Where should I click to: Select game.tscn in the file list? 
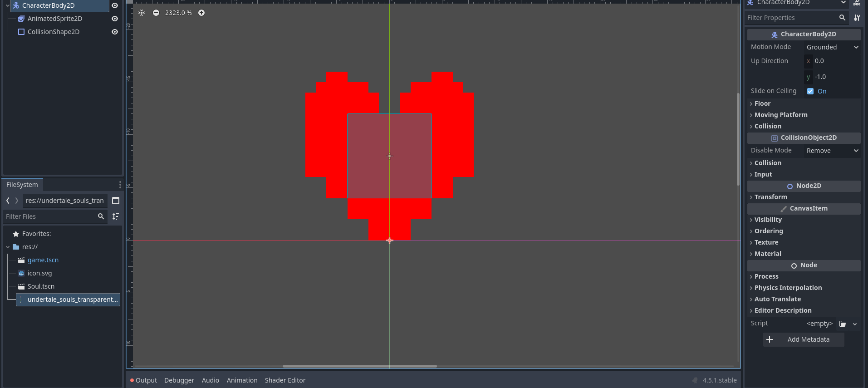point(43,260)
